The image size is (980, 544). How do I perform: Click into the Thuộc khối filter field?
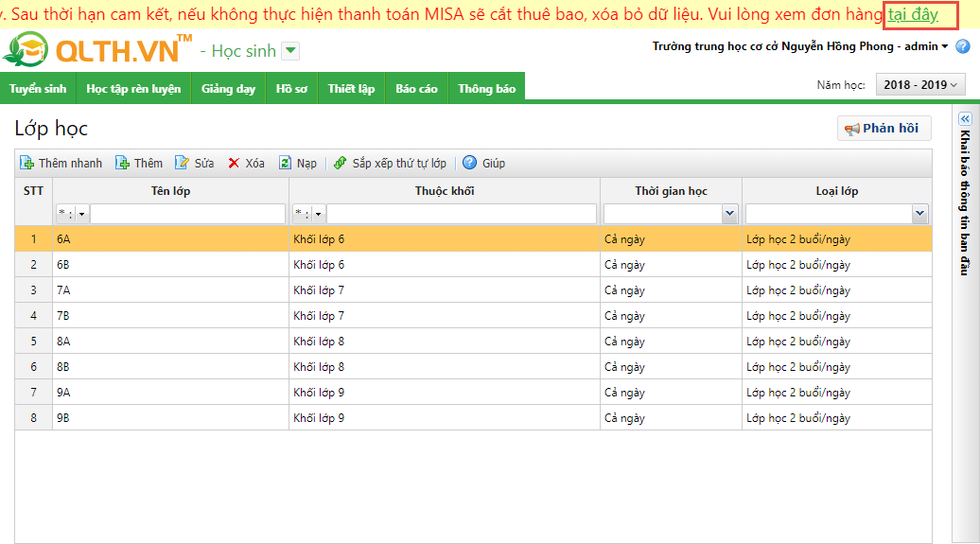[x=462, y=214]
